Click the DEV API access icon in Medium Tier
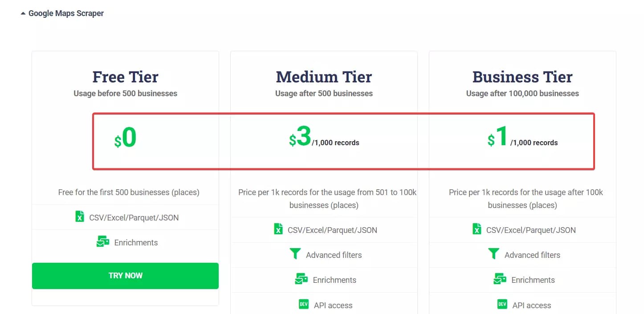The height and width of the screenshot is (314, 644). click(x=304, y=304)
